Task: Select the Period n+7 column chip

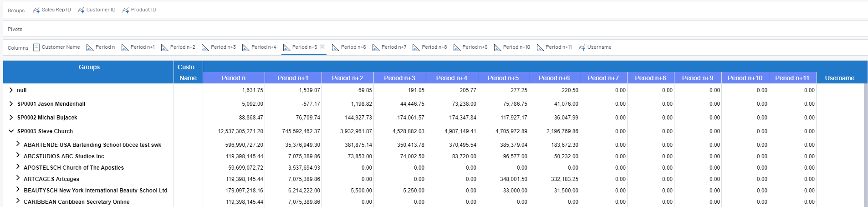Action: click(x=393, y=47)
